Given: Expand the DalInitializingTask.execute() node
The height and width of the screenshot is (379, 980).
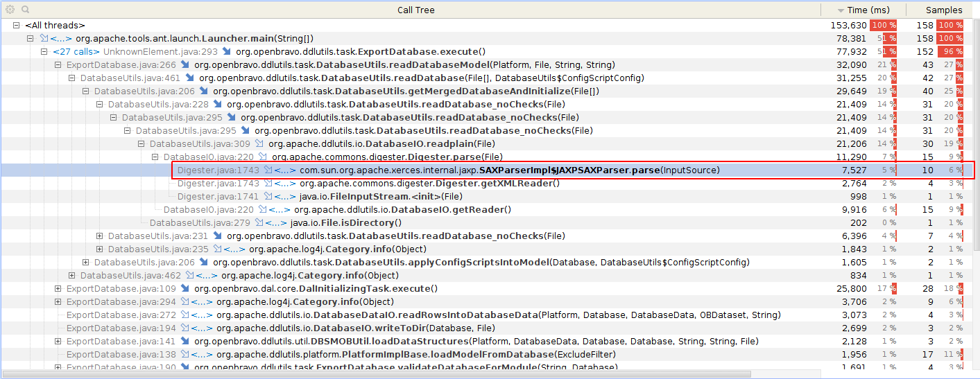Looking at the screenshot, I should (58, 289).
